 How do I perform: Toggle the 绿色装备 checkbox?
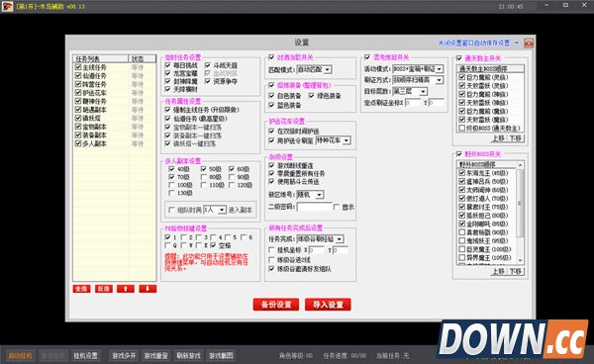[312, 96]
